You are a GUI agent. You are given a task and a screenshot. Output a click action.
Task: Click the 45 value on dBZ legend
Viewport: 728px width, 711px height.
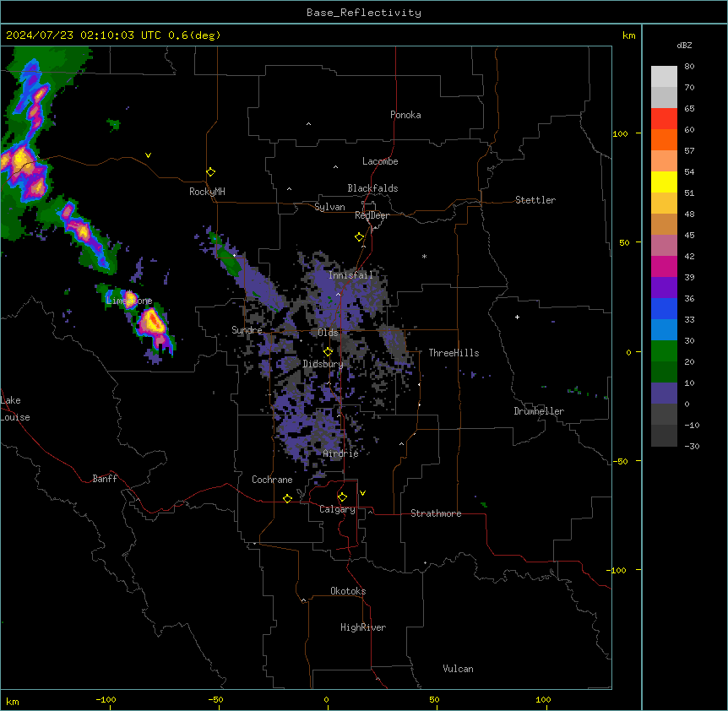689,235
